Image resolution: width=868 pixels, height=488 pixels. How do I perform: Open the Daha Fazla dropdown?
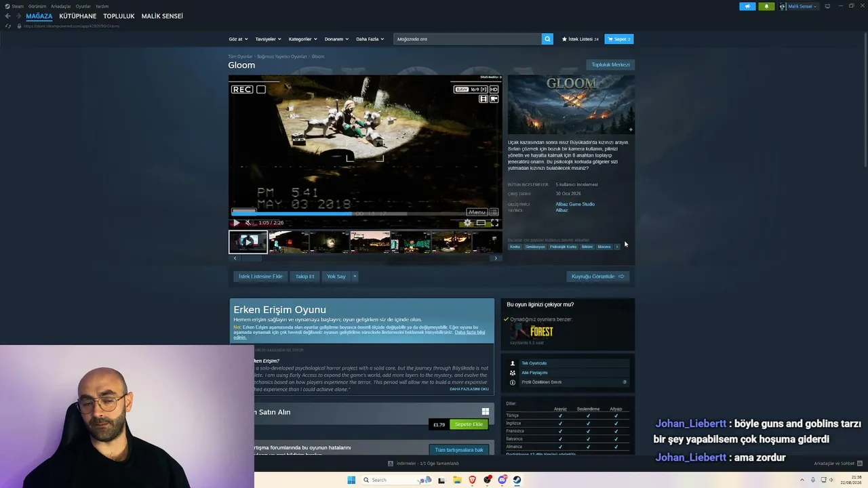[370, 39]
